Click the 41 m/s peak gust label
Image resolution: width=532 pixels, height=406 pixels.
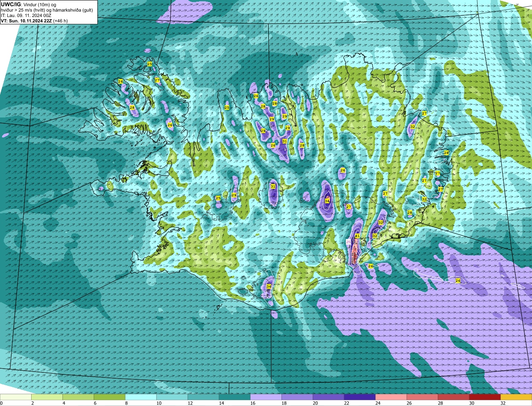[x=357, y=236]
